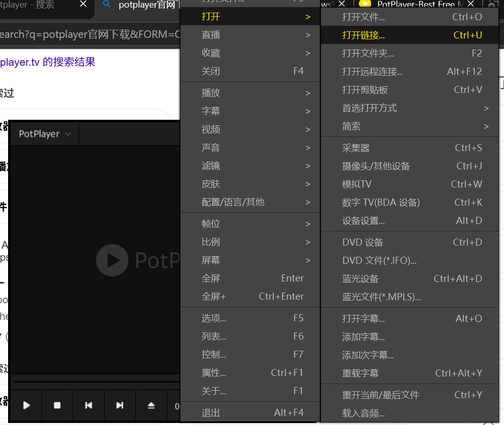
Task: Open 属性... Ctrl+F1
Action: tap(250, 372)
